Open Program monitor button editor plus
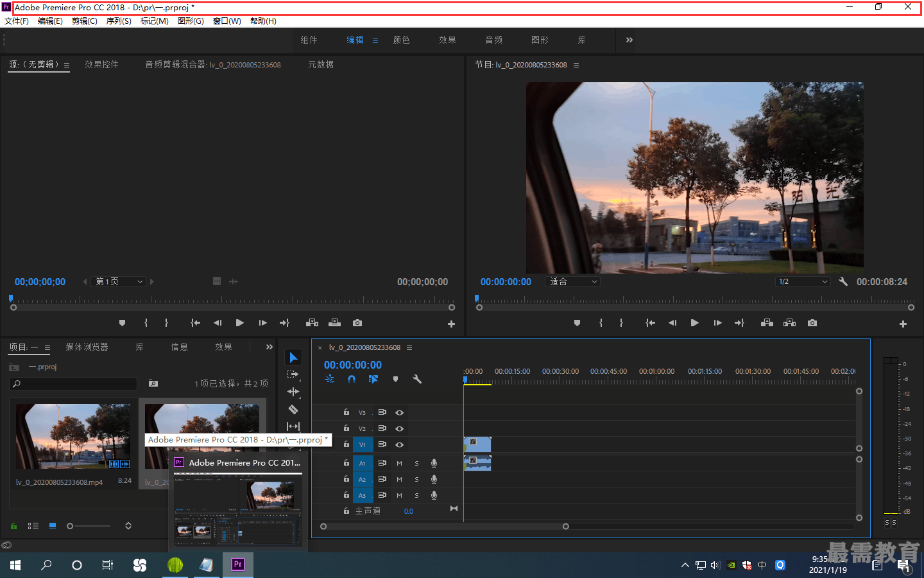This screenshot has height=578, width=924. (903, 324)
